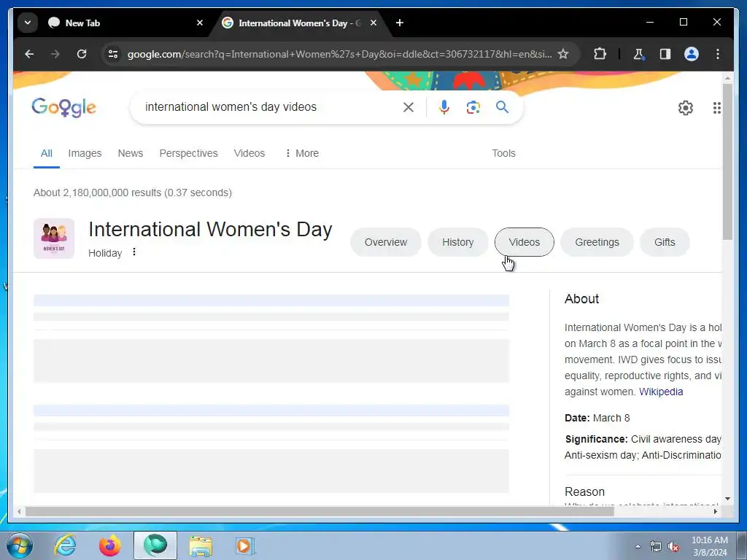
Task: Click the Date: March 8 text
Action: (x=597, y=418)
